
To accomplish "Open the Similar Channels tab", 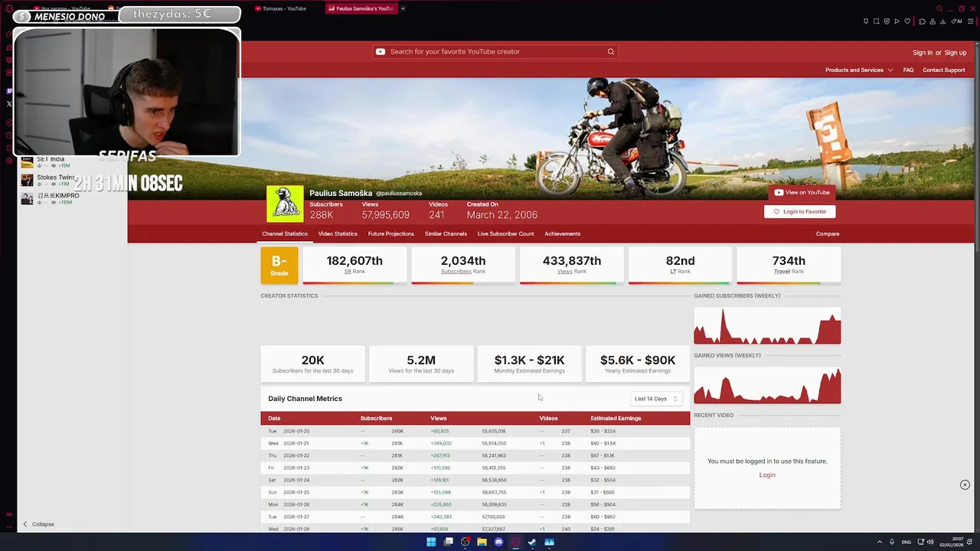I will tap(446, 234).
